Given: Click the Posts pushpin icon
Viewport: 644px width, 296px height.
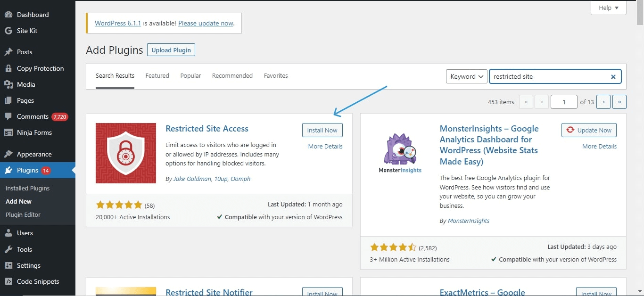Looking at the screenshot, I should click(8, 52).
